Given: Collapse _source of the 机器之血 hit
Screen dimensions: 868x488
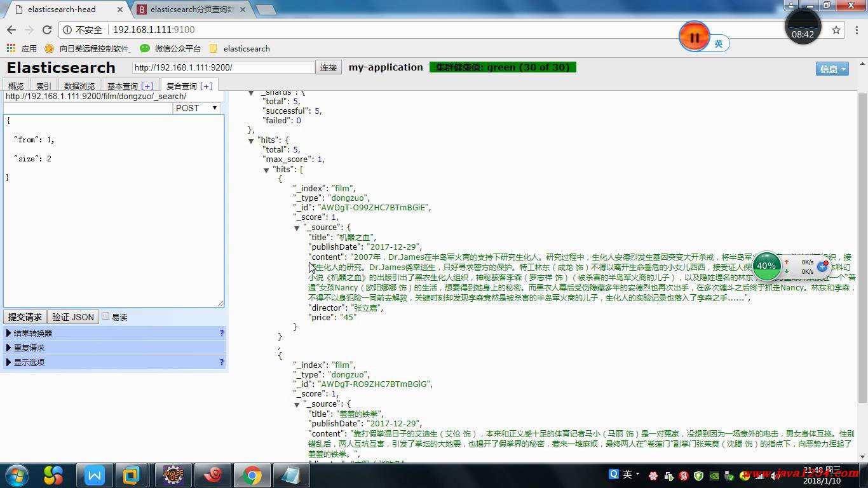Looking at the screenshot, I should coord(297,227).
